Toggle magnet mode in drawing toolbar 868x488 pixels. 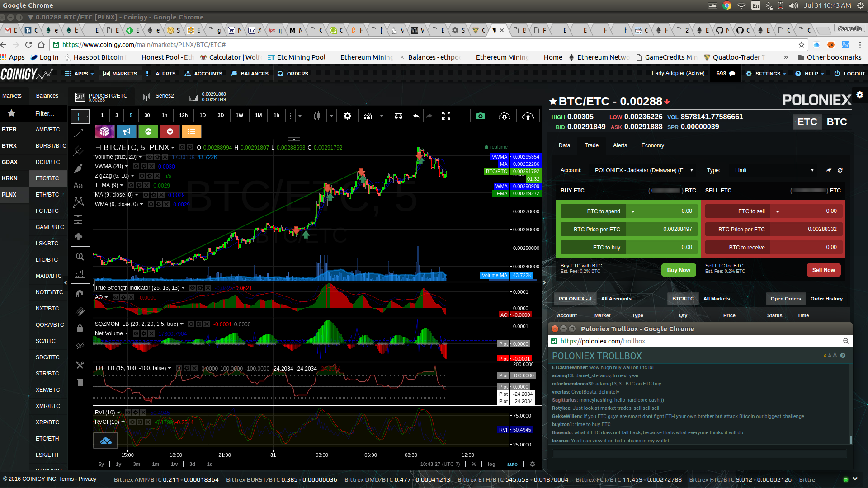click(80, 294)
